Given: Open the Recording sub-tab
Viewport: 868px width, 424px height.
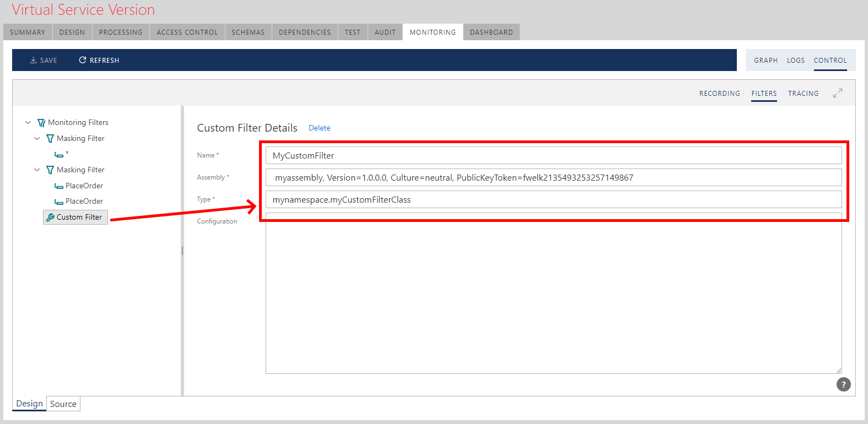Looking at the screenshot, I should click(x=720, y=94).
